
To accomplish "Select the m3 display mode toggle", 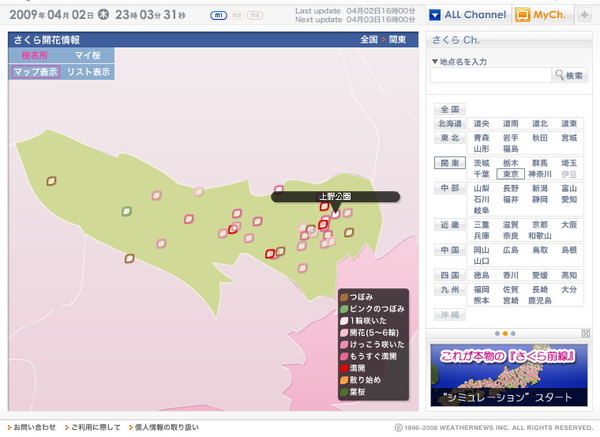I will 255,15.
